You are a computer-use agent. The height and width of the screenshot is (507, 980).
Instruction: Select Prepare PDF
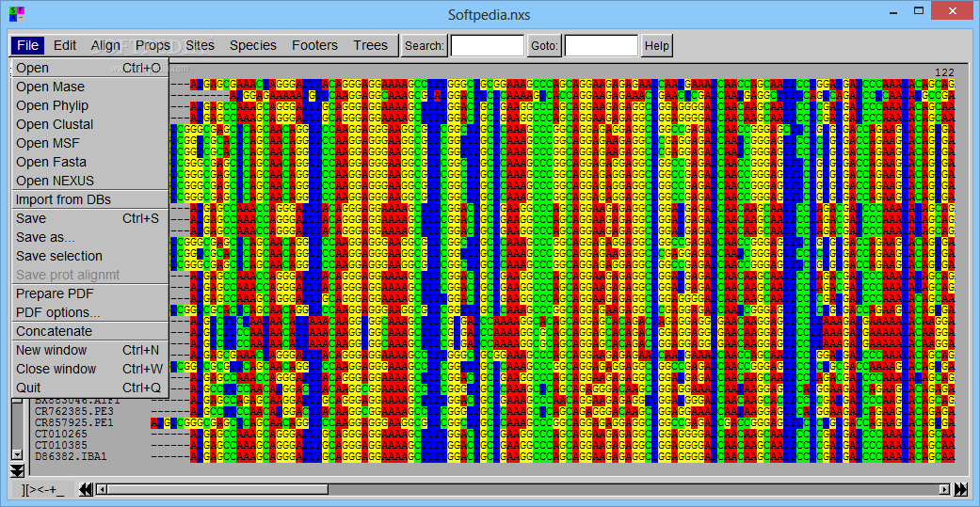(88, 293)
